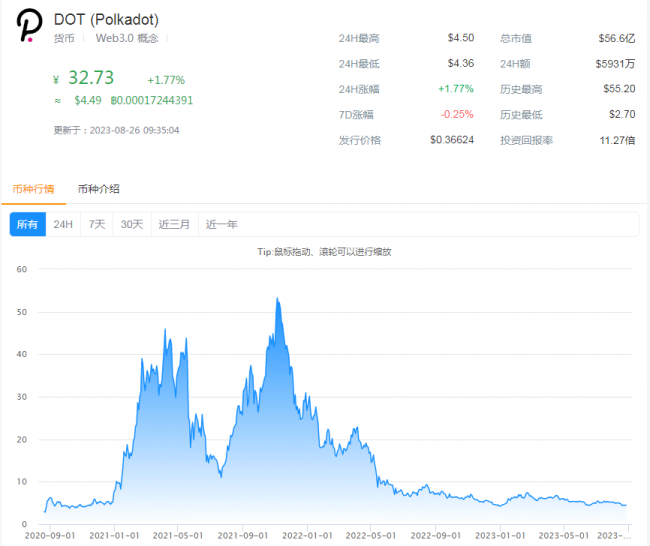Open the 币种介绍 tab
Image resolution: width=650 pixels, height=546 pixels.
pyautogui.click(x=99, y=189)
